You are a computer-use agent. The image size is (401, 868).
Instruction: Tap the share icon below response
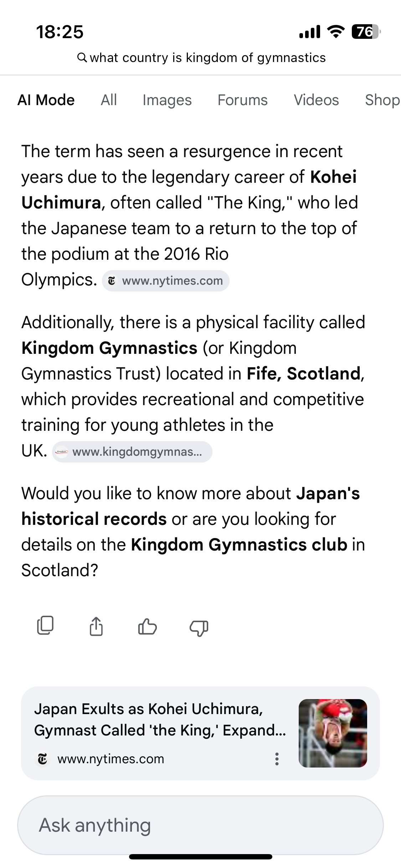point(96,626)
